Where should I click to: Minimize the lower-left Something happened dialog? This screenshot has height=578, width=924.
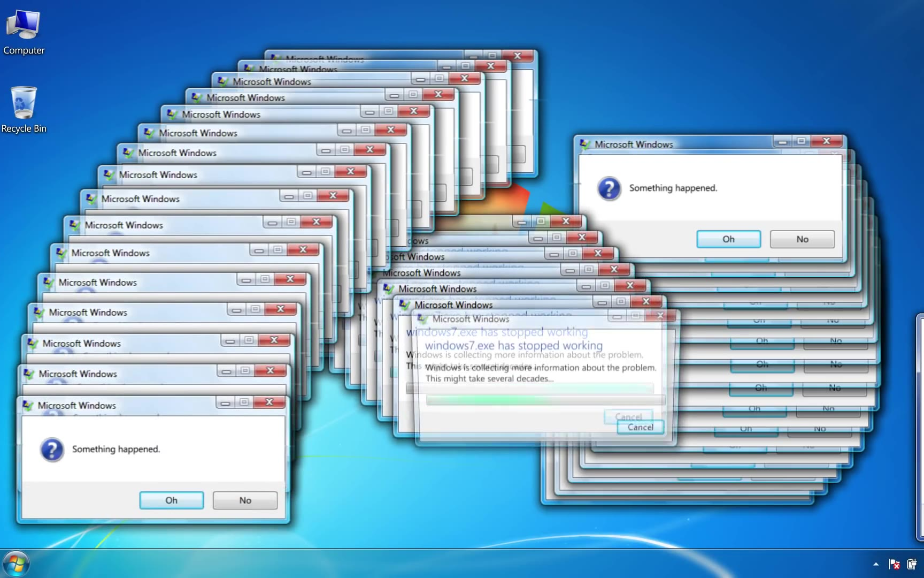[225, 402]
